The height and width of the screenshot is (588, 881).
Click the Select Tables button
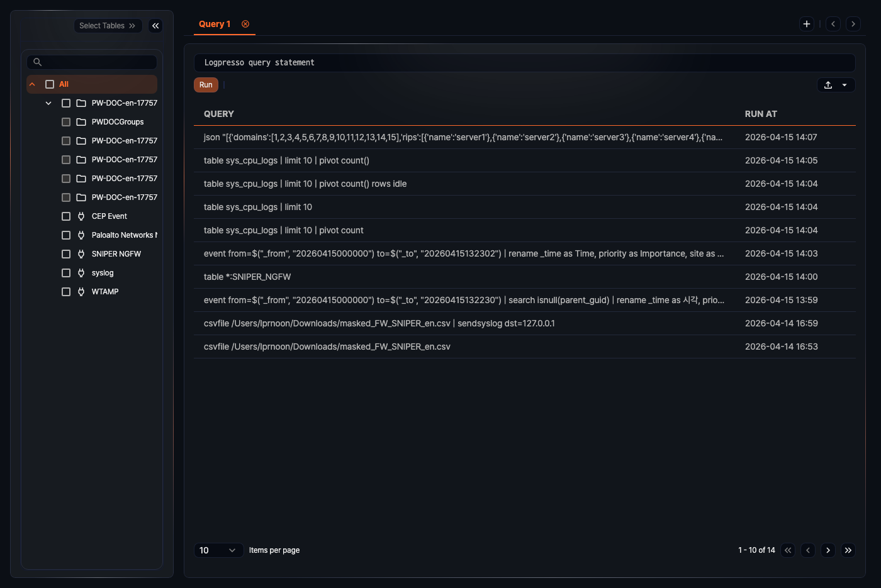tap(108, 25)
